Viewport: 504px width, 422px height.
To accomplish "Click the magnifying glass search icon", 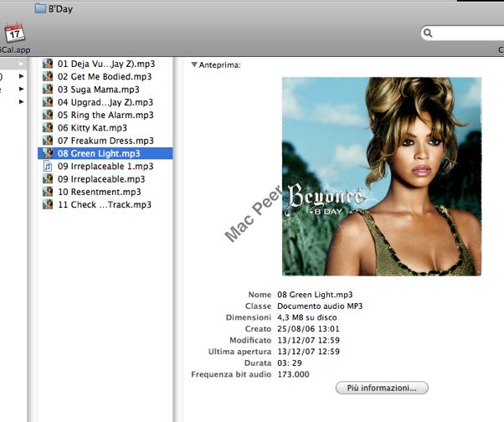I will tap(428, 33).
